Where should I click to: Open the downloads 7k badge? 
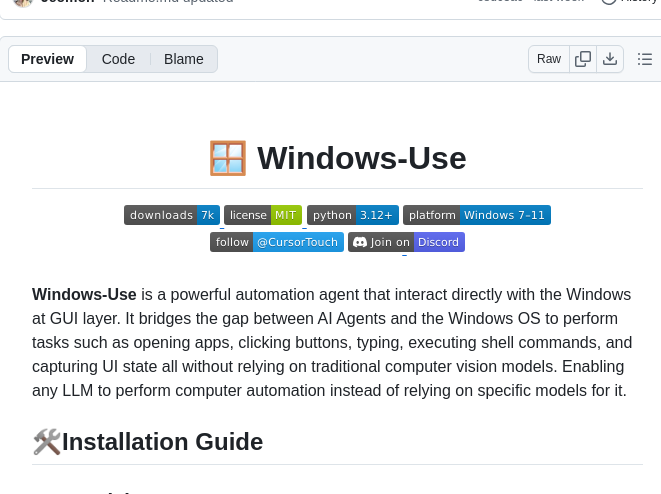coord(172,215)
